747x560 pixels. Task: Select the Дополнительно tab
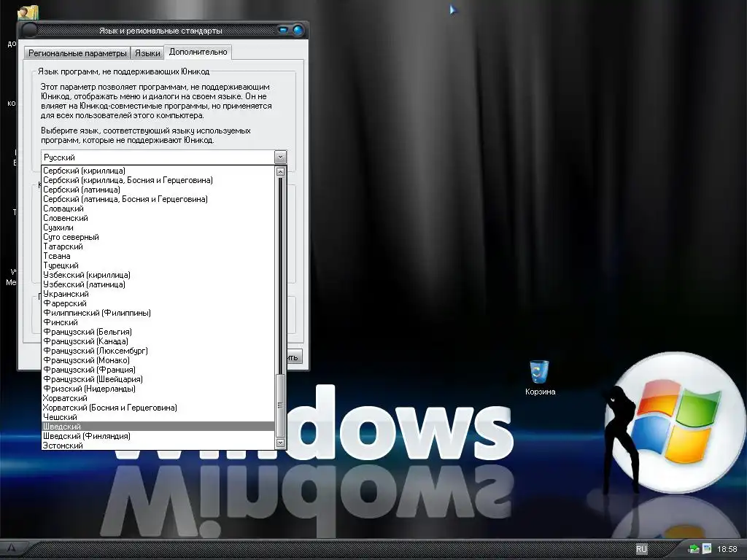tap(198, 52)
